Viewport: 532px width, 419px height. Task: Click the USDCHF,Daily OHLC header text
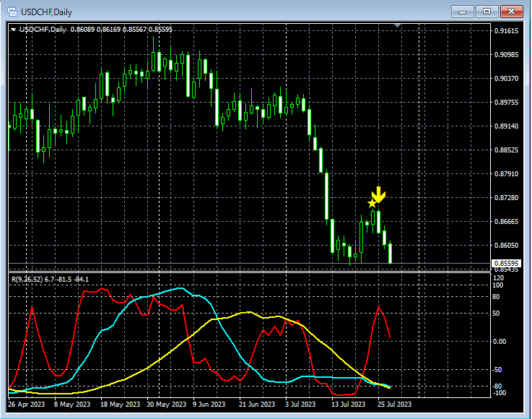(96, 30)
